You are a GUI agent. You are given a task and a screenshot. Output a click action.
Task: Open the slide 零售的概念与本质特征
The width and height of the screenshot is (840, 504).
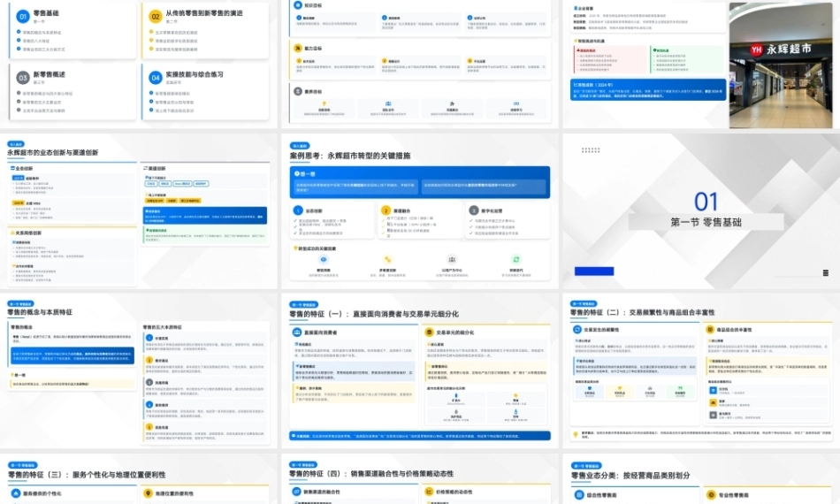(x=138, y=370)
